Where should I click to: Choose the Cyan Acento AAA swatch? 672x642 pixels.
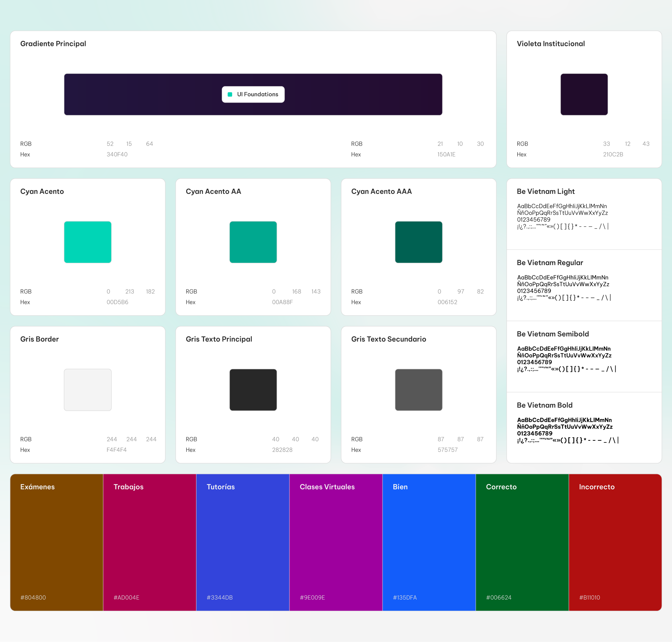419,242
